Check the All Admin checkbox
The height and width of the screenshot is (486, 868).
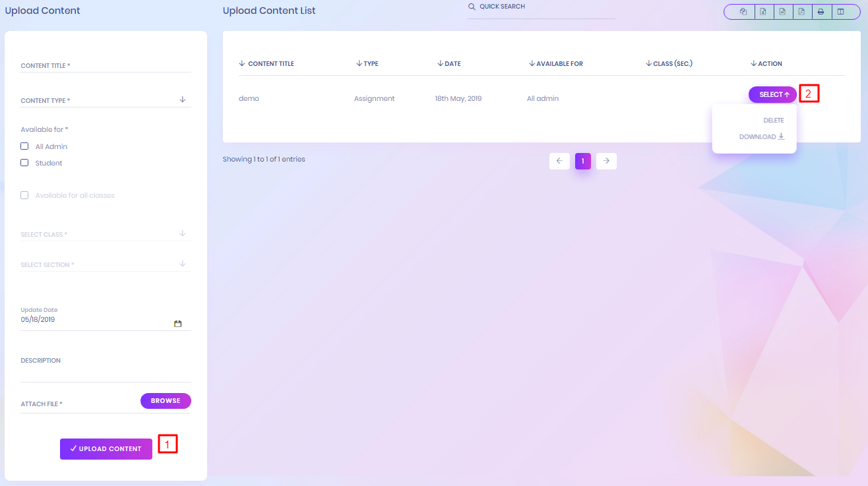pyautogui.click(x=25, y=146)
